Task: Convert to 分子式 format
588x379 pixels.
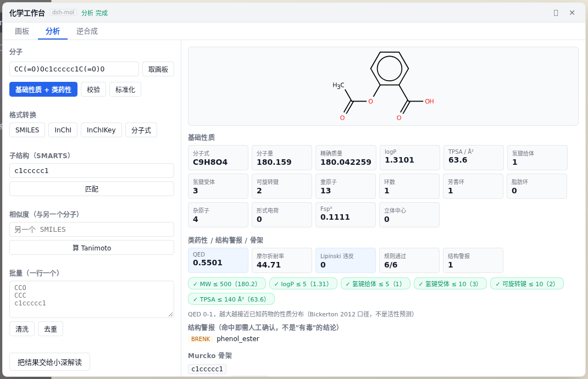Action: 141,130
